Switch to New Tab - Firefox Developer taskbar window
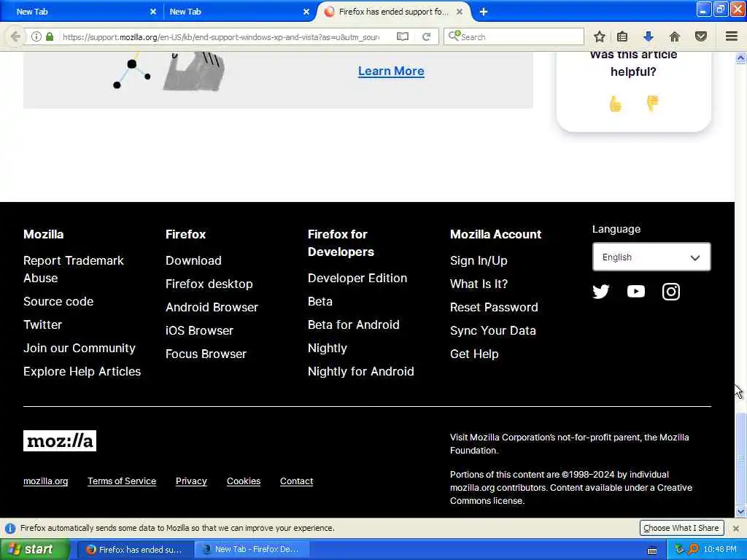 (x=252, y=550)
